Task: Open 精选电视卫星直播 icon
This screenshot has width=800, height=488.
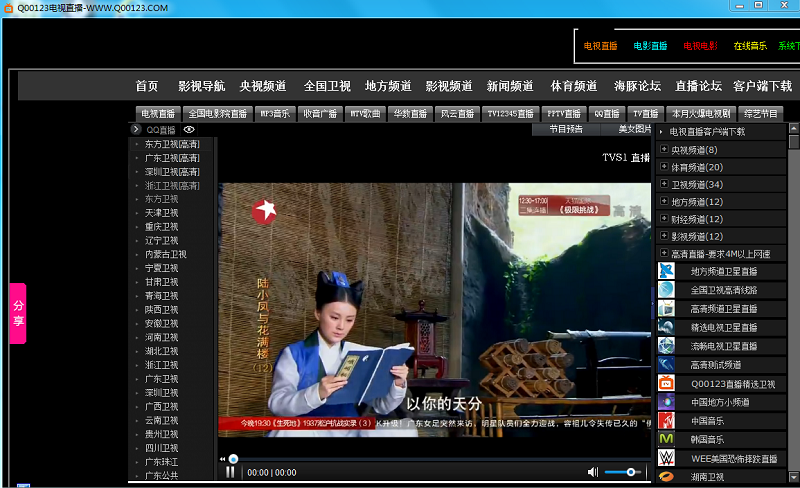Action: pyautogui.click(x=666, y=327)
